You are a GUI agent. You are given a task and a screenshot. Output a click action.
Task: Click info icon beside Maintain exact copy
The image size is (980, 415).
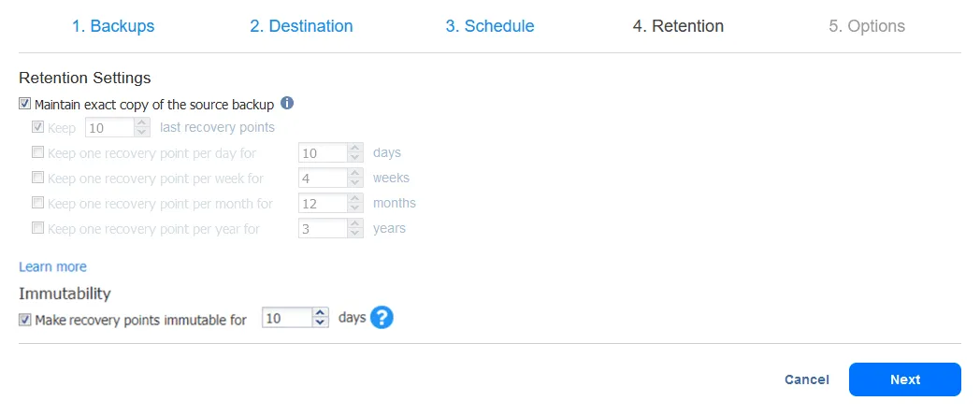click(x=288, y=103)
